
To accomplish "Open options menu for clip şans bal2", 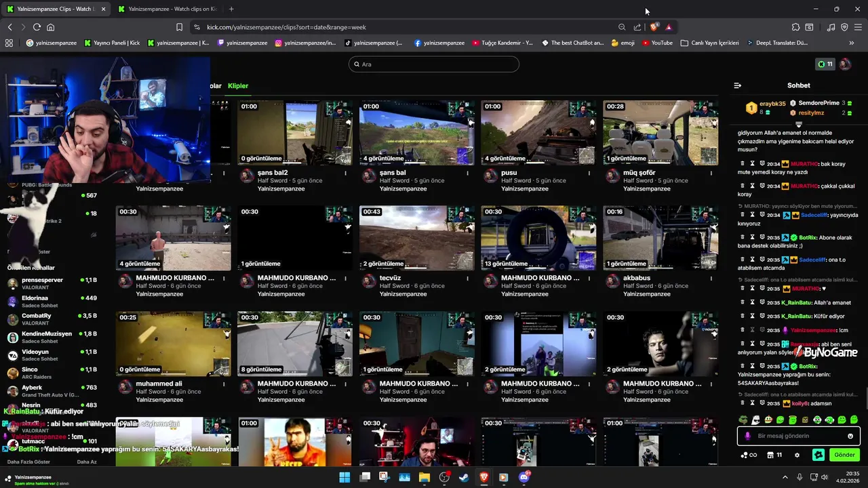I will [345, 173].
